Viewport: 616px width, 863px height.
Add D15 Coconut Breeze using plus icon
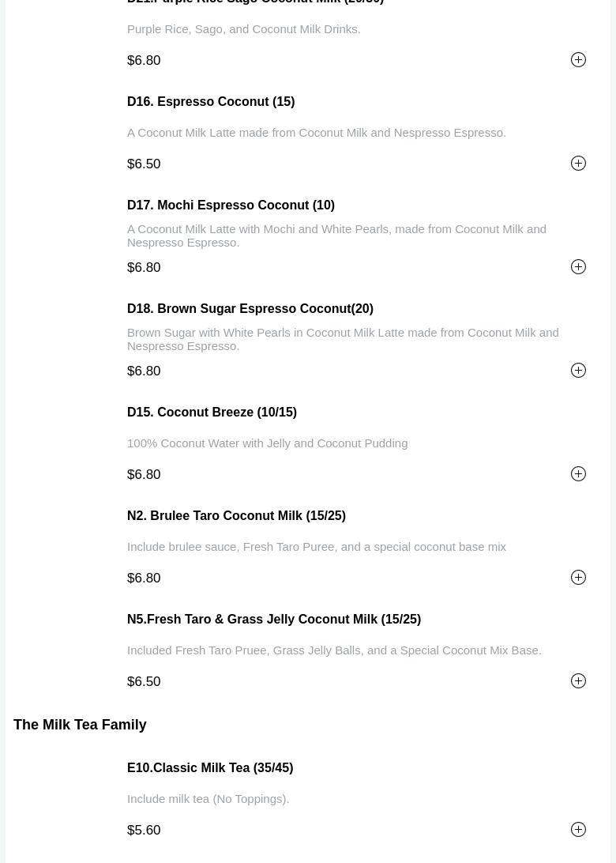578,474
